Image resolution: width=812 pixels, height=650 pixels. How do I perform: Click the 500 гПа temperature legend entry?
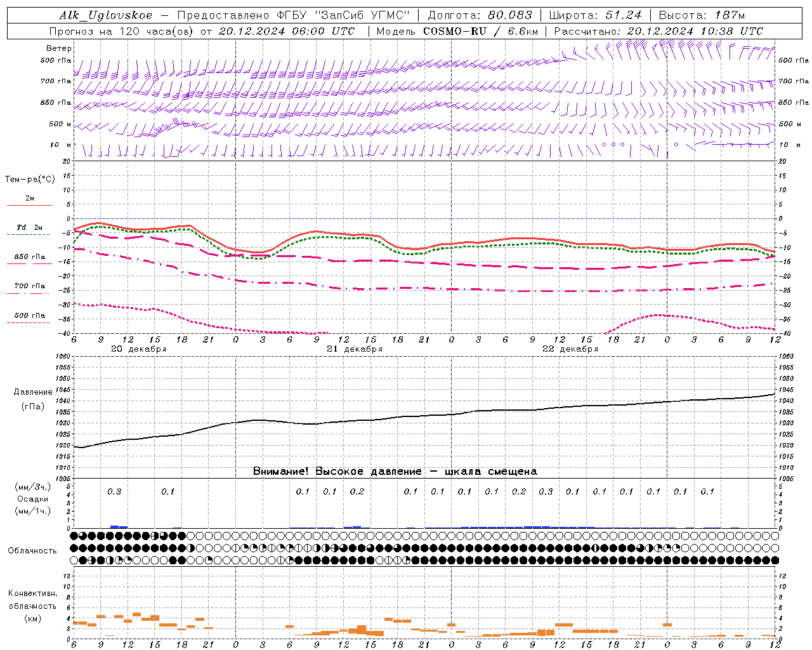pos(29,315)
